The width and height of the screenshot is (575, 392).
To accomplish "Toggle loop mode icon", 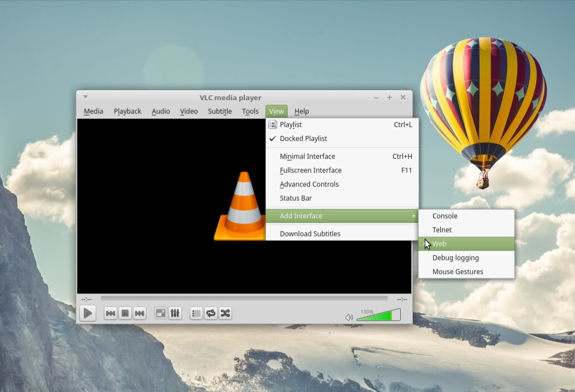I will (x=211, y=313).
